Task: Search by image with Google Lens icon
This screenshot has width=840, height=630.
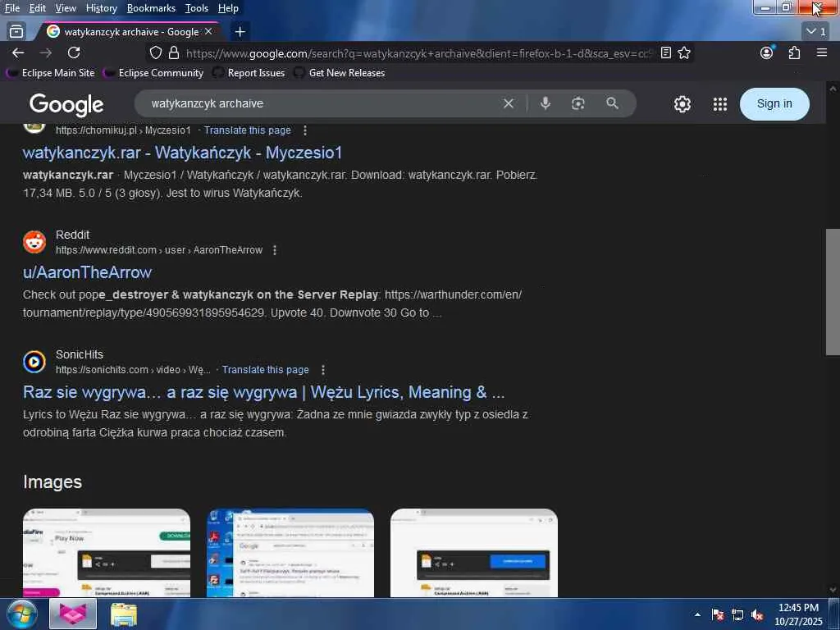Action: (x=578, y=103)
